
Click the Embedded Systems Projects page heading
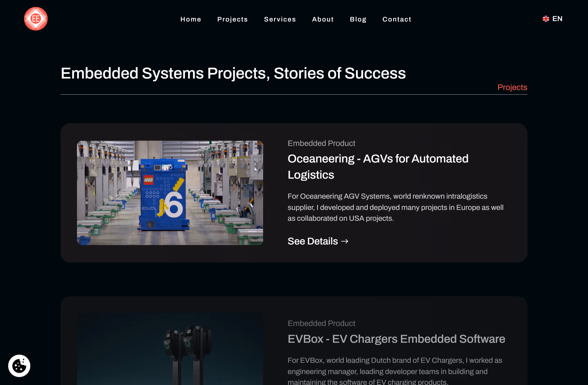(x=233, y=73)
